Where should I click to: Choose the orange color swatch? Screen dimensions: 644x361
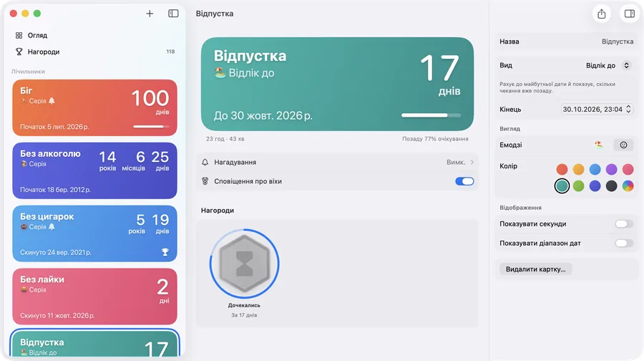578,169
